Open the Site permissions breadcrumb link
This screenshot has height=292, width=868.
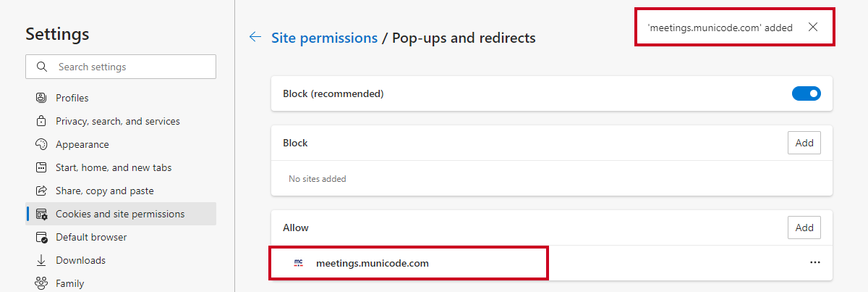(x=324, y=38)
